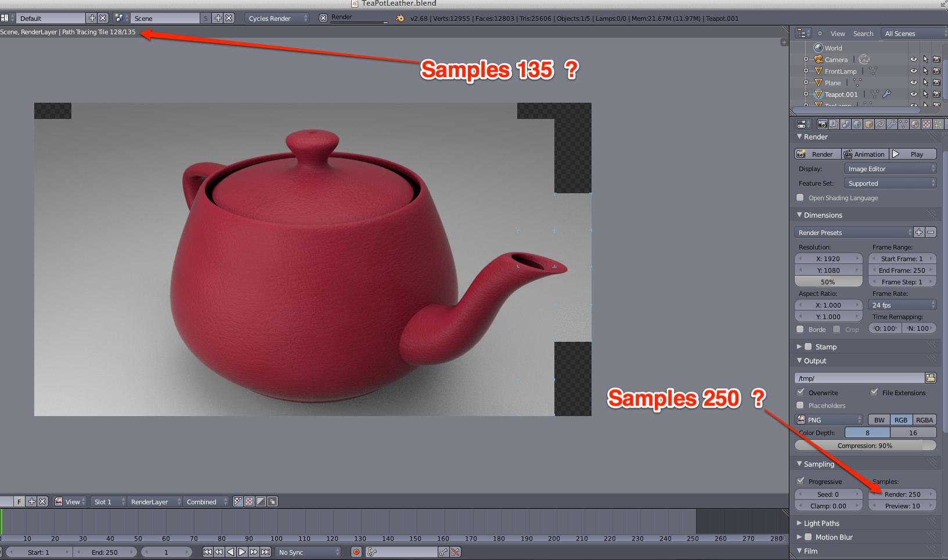Click the browse output folder icon
The height and width of the screenshot is (560, 948).
click(x=931, y=378)
